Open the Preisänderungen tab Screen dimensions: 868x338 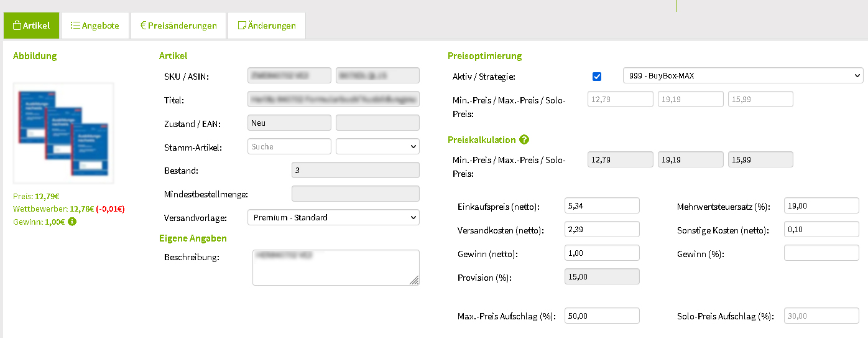[178, 26]
